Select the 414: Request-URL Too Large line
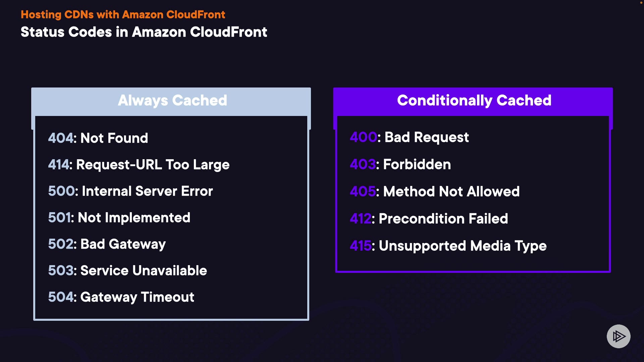Screen dimensions: 644x362 [x=139, y=165]
